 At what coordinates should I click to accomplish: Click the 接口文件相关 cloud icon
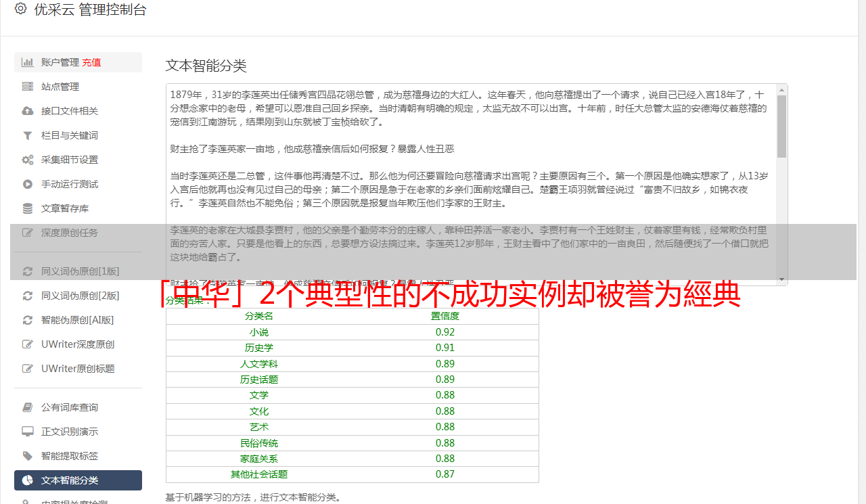(28, 111)
